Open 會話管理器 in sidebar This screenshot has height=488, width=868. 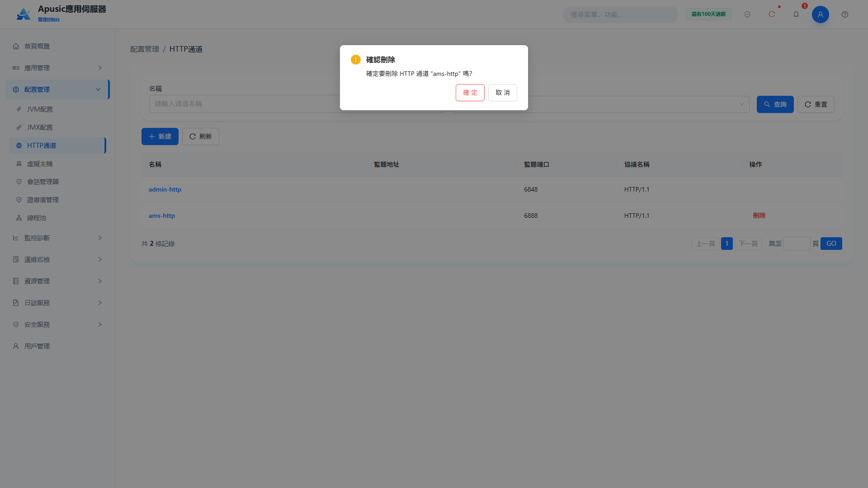(57, 182)
